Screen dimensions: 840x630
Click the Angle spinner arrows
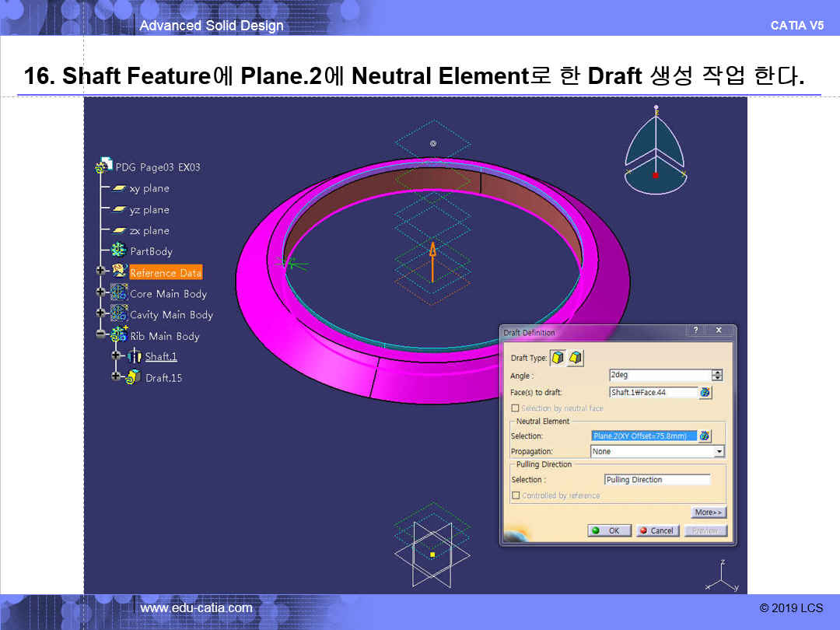click(717, 376)
